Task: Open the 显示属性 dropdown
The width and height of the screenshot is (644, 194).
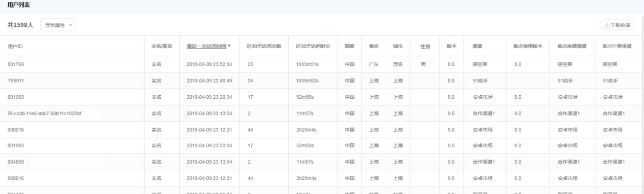Action: click(57, 25)
